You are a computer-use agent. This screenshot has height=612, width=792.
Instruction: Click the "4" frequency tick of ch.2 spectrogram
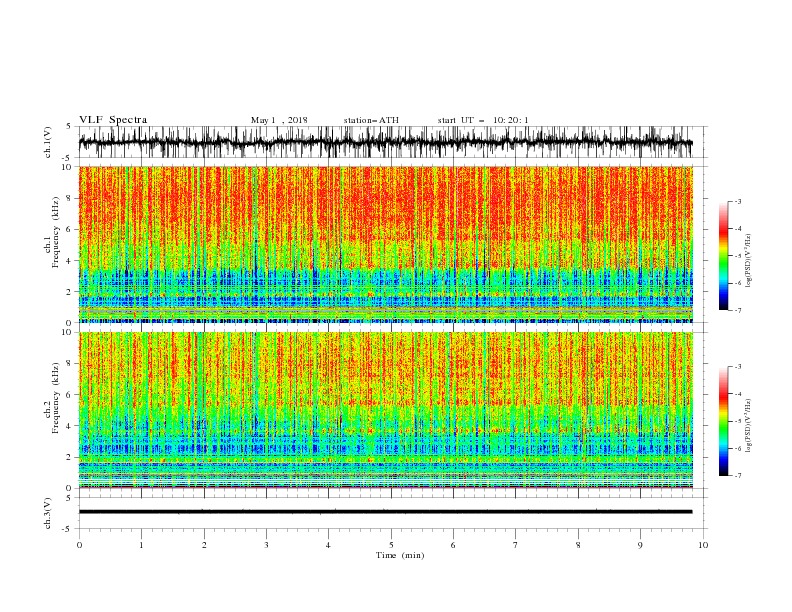[70, 426]
